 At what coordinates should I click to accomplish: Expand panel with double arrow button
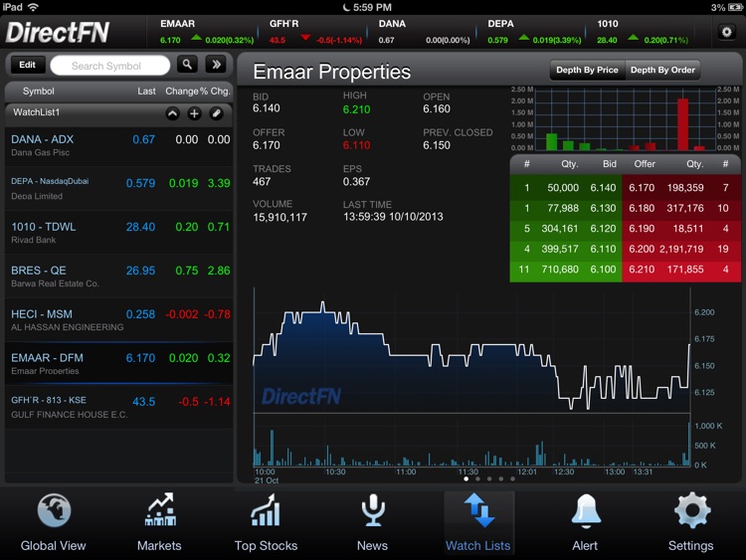[x=216, y=65]
